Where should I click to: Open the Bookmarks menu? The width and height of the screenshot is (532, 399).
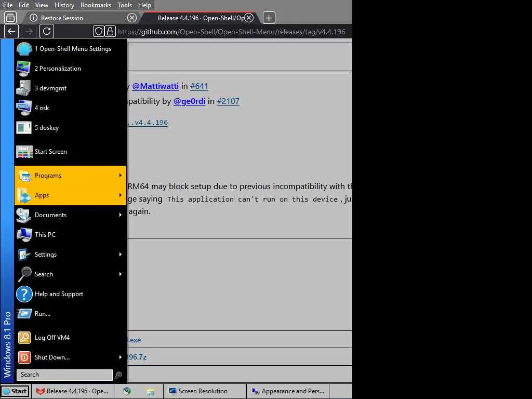[96, 5]
